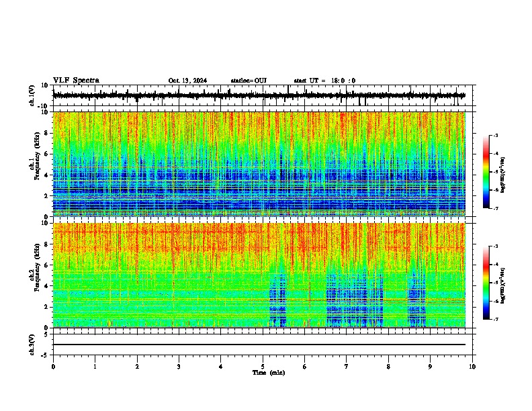Click time-axis tick label "6"

304,367
